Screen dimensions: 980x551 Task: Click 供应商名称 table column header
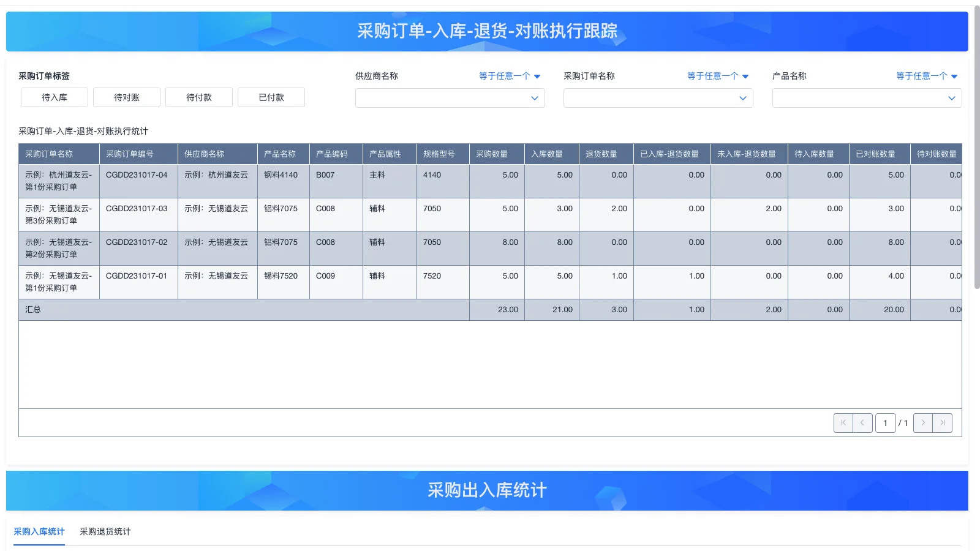pos(218,154)
